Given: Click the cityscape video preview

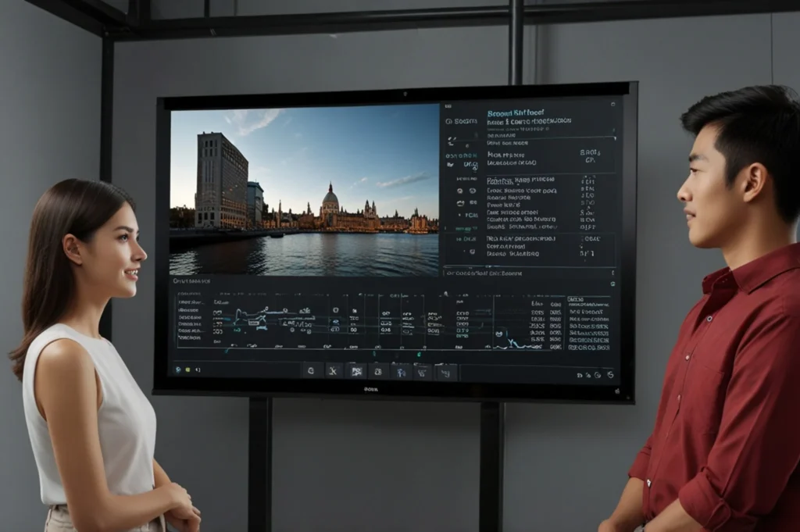Looking at the screenshot, I should click(304, 192).
